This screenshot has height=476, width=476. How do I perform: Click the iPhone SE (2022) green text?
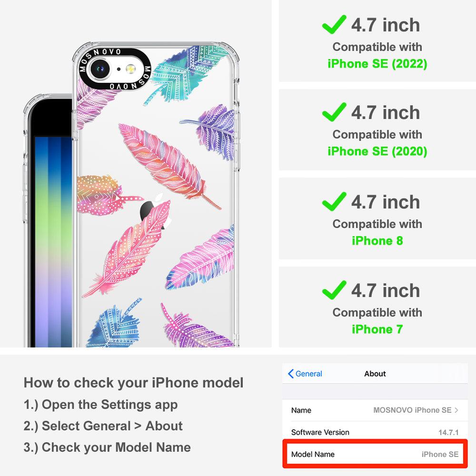(377, 64)
